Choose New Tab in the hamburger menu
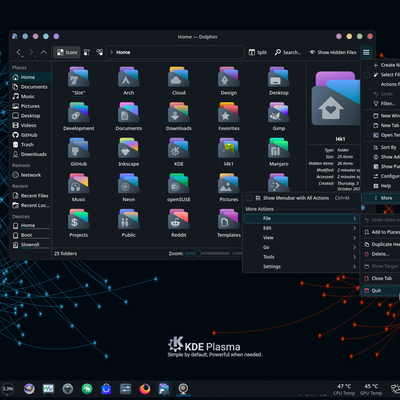This screenshot has height=400, width=400. pos(381,125)
